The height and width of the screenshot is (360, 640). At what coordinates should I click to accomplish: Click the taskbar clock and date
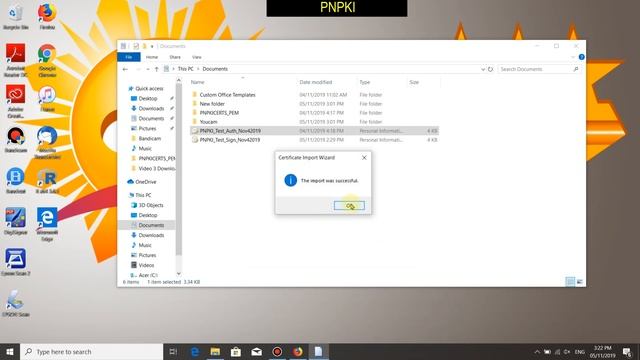click(602, 352)
